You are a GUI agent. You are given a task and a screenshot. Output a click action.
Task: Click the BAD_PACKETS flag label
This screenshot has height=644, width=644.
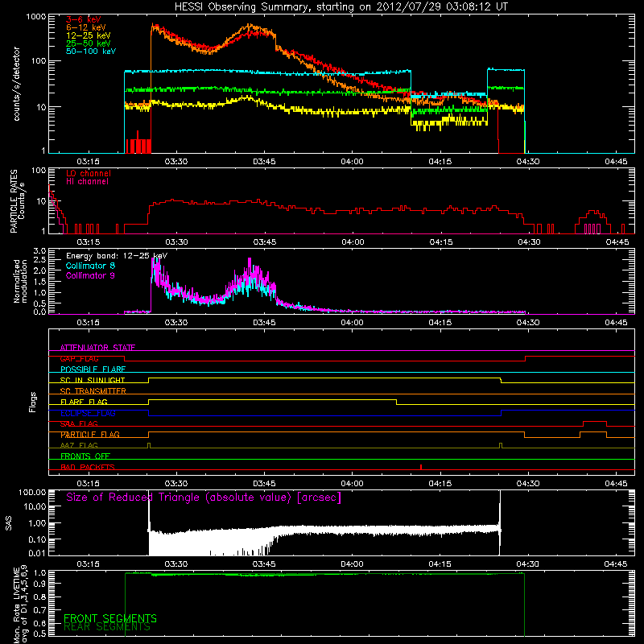pos(88,467)
